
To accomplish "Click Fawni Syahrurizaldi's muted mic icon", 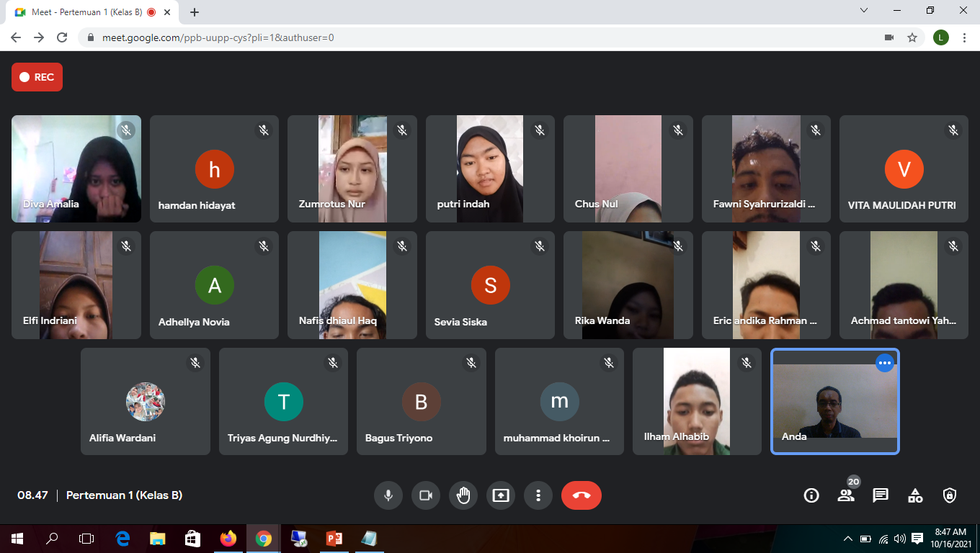I will click(x=816, y=130).
